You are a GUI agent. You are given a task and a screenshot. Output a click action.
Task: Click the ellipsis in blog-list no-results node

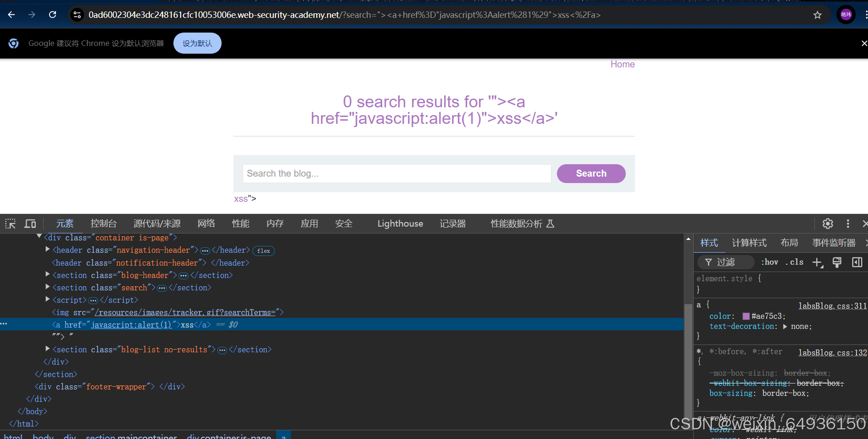tap(222, 350)
